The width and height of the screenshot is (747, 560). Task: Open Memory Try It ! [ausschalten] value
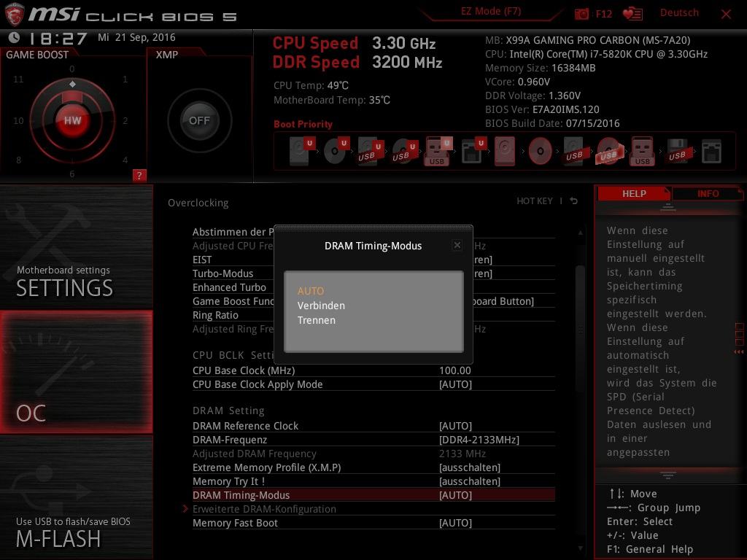click(470, 481)
